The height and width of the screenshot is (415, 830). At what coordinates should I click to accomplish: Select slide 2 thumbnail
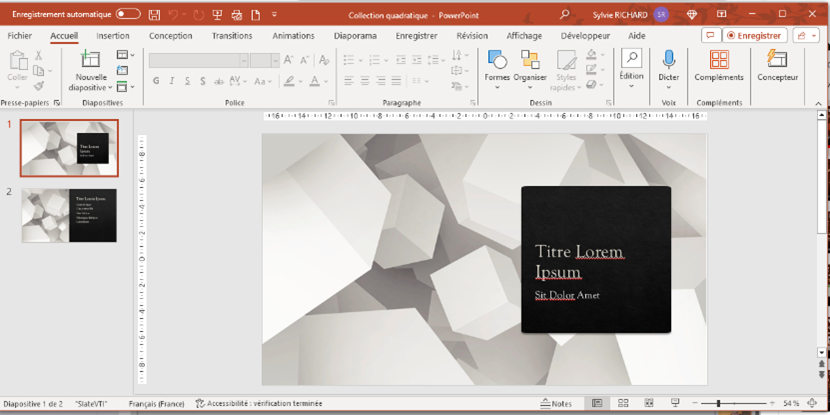click(69, 215)
